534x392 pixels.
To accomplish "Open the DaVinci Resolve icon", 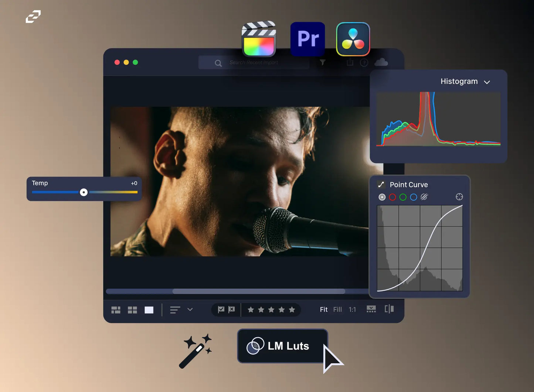I will (353, 39).
